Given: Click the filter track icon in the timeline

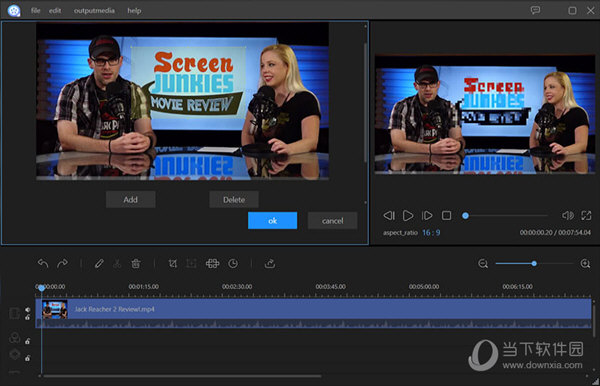Looking at the screenshot, I should [15, 338].
